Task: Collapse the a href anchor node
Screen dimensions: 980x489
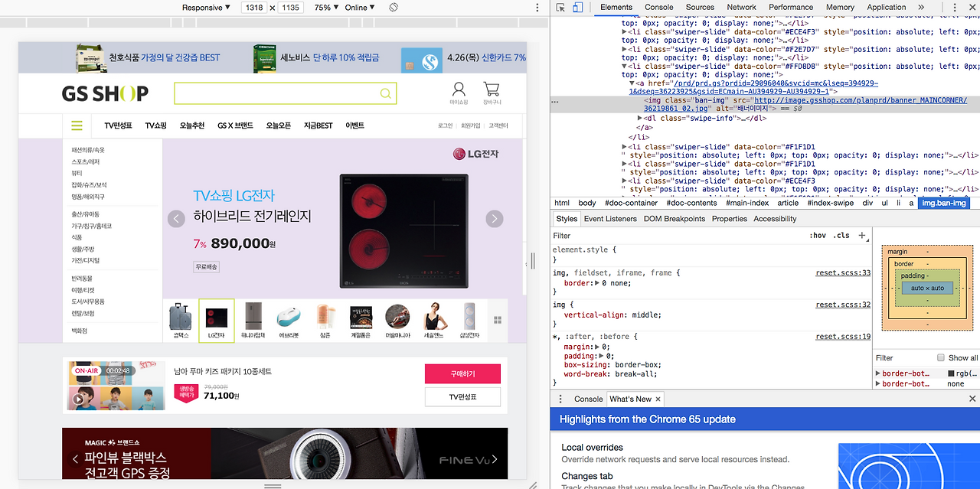Action: pyautogui.click(x=632, y=83)
